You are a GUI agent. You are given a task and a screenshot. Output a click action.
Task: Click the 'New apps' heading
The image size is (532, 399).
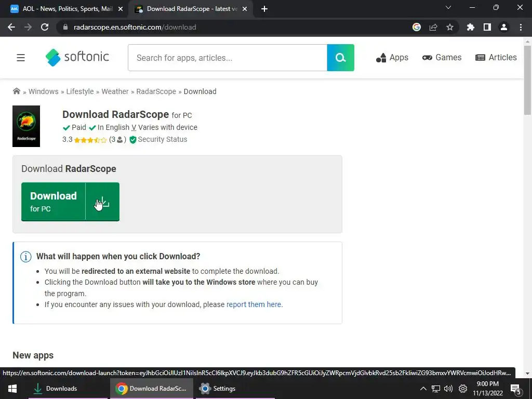[33, 355]
